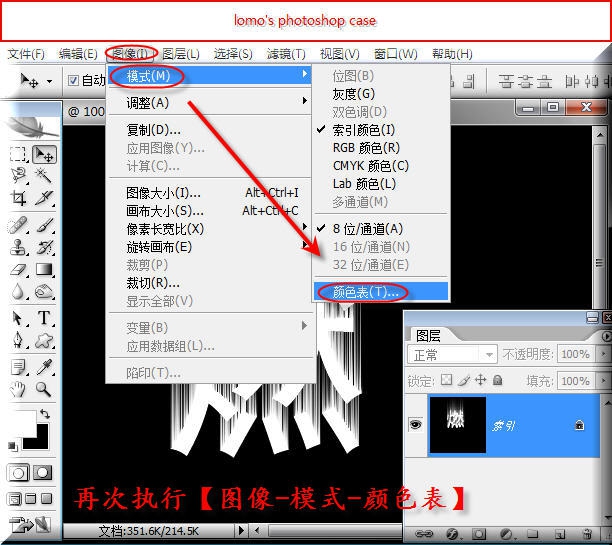Expand the 调整(A) submenu

point(209,102)
